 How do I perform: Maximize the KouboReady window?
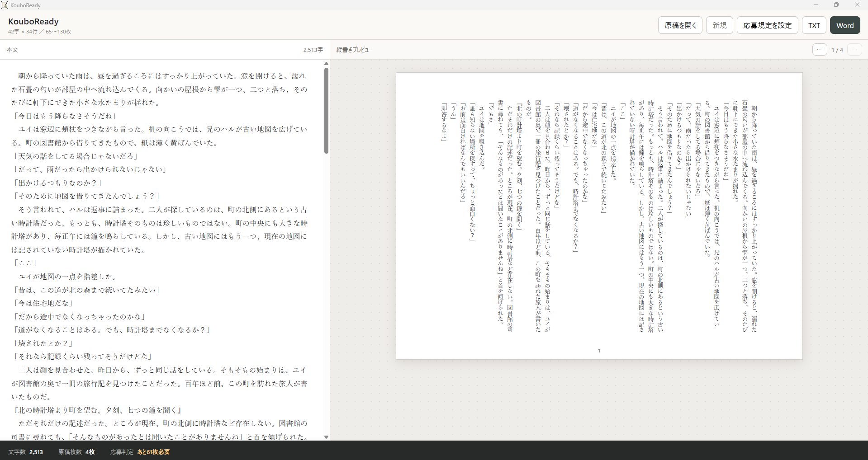pyautogui.click(x=836, y=5)
